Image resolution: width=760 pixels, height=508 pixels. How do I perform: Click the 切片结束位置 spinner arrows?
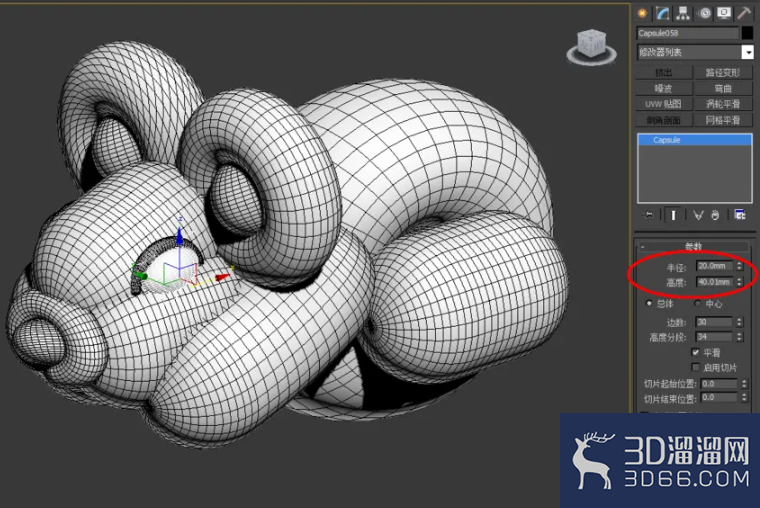[x=744, y=398]
